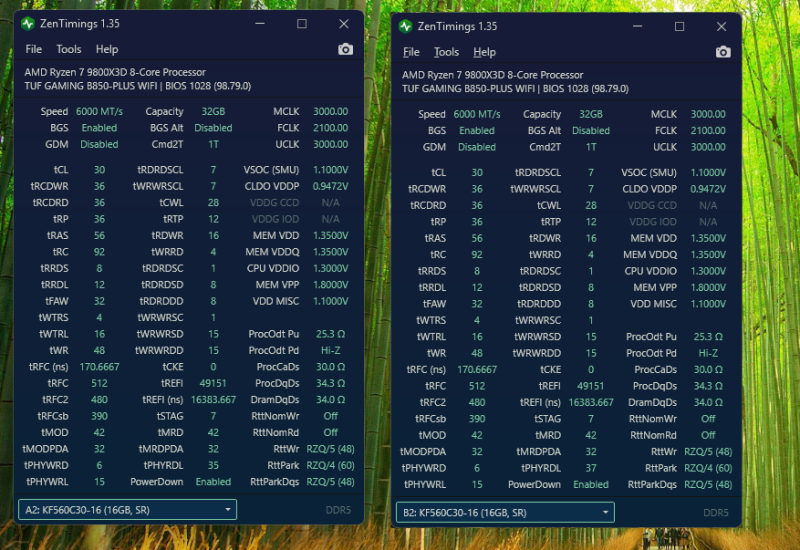Click ProcCaDs 30.0 Ω value in left window
The width and height of the screenshot is (800, 550).
coord(331,367)
